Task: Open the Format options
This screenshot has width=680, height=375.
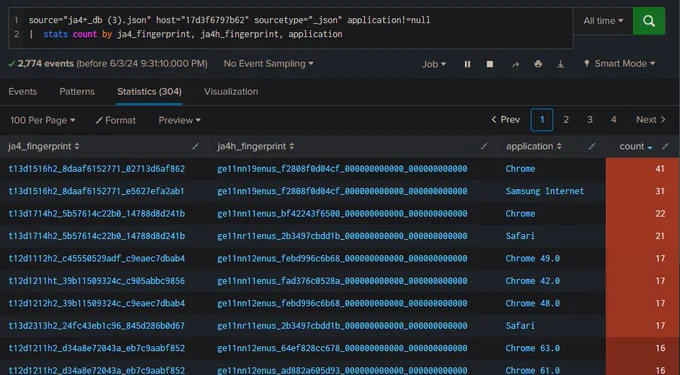Action: (x=115, y=120)
